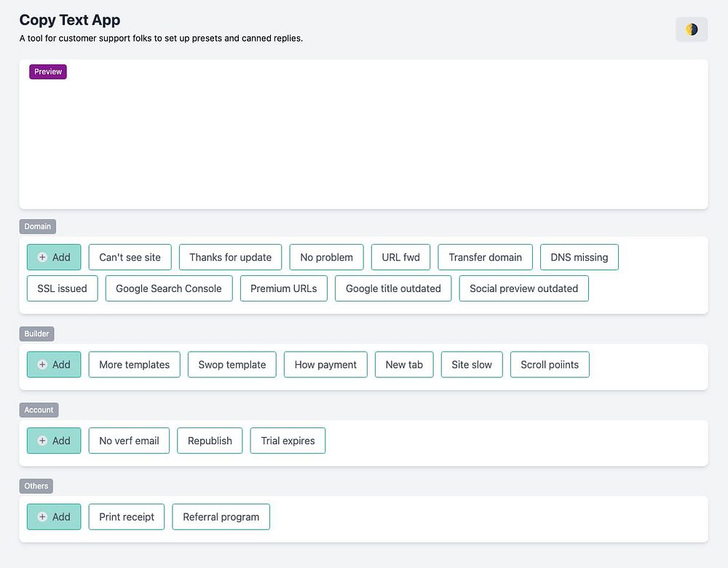Click the plus icon in Builder Add
Image resolution: width=728 pixels, height=568 pixels.
(42, 365)
